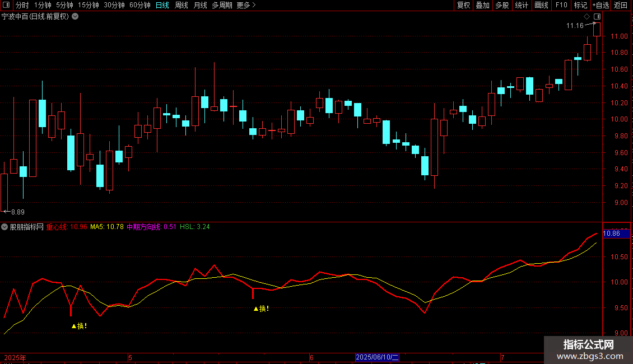This screenshot has width=633, height=364.
Task: Switch to 周线 weekly chart
Action: pyautogui.click(x=181, y=5)
